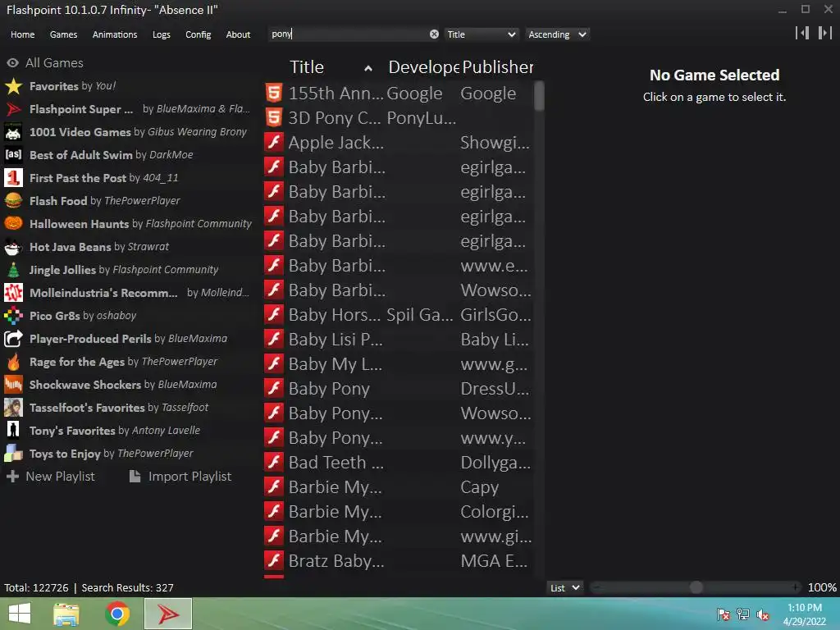The height and width of the screenshot is (630, 840).
Task: Open Jingle Jollies tree icon
Action: (13, 270)
